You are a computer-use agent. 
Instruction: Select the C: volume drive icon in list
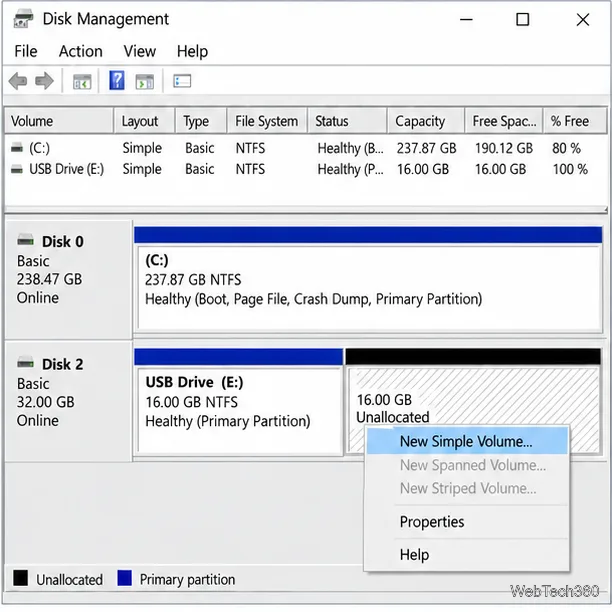pos(17,148)
